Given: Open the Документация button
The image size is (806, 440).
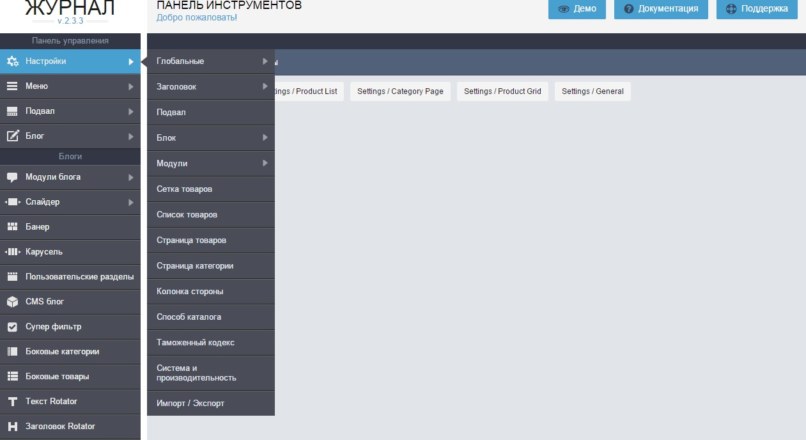Looking at the screenshot, I should tap(661, 9).
